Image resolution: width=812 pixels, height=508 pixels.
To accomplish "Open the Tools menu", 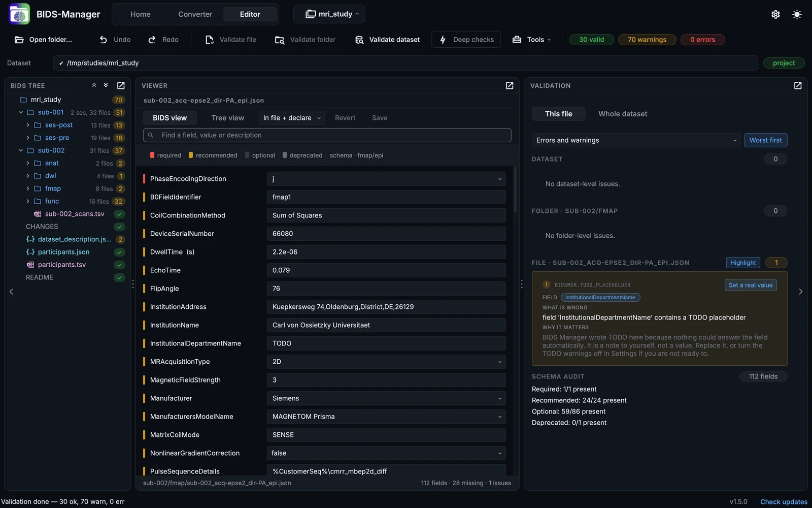I will [531, 40].
